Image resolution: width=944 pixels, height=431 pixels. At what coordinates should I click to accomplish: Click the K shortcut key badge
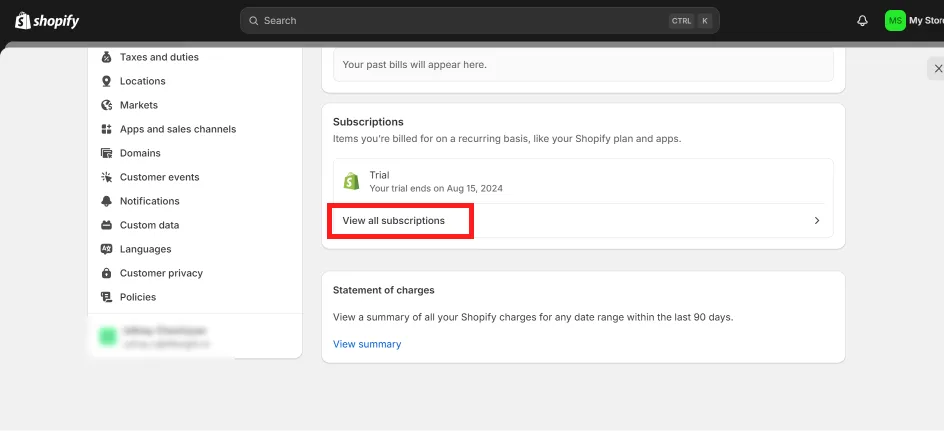tap(705, 20)
